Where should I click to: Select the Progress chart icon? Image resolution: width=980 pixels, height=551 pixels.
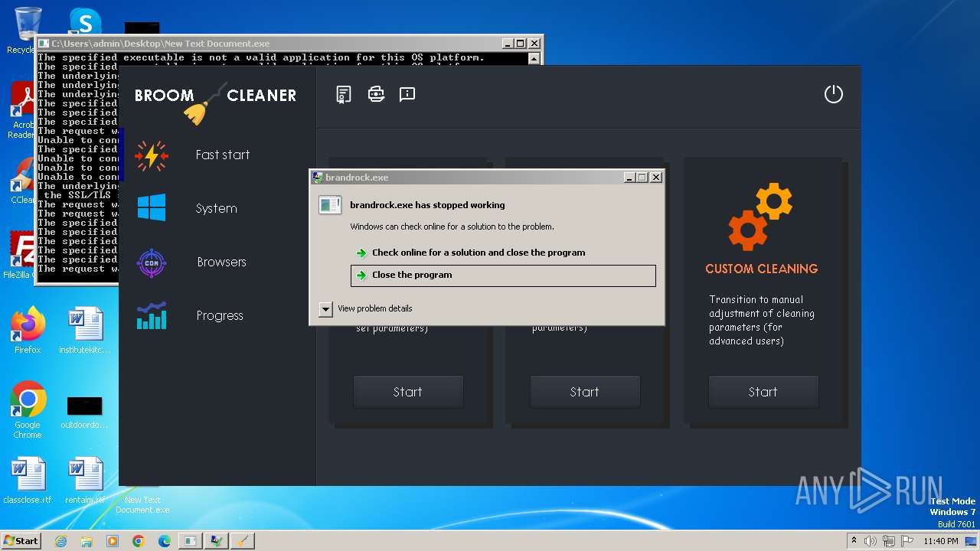152,315
